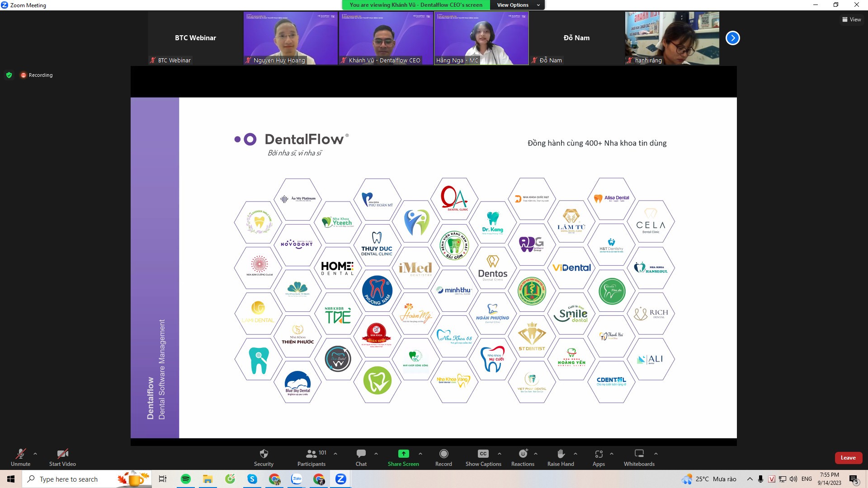Select Nguyen Huy Hoang video thumbnail

coord(291,38)
